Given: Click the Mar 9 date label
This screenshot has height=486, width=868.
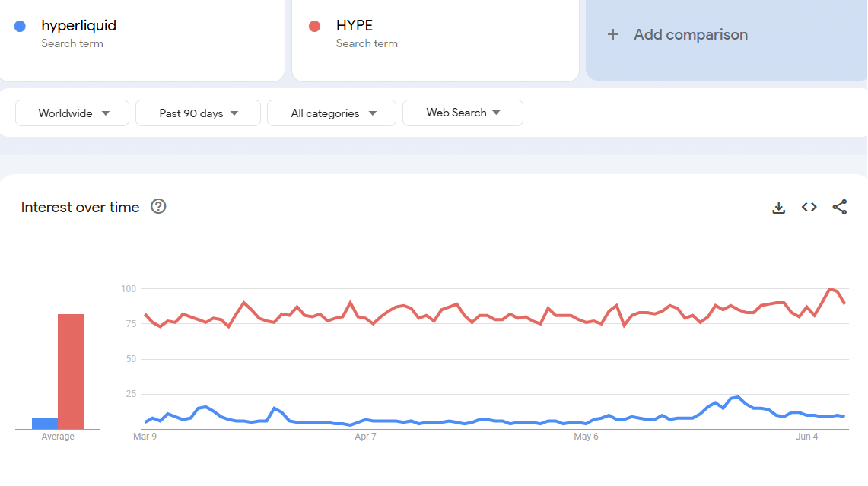Looking at the screenshot, I should pyautogui.click(x=145, y=437).
